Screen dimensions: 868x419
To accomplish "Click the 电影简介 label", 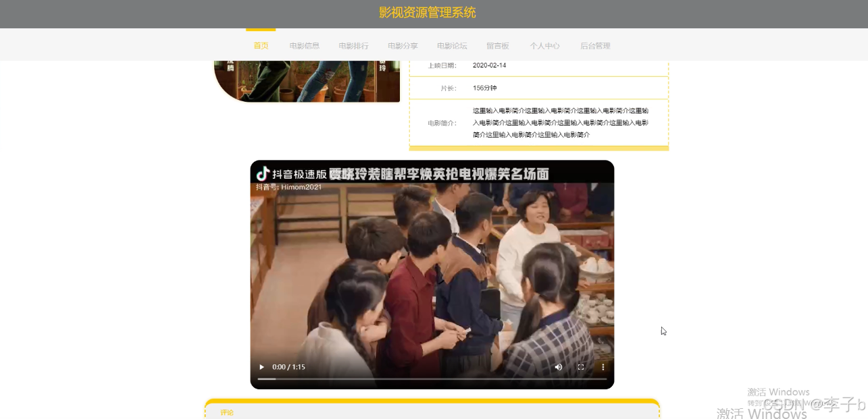I will point(442,123).
